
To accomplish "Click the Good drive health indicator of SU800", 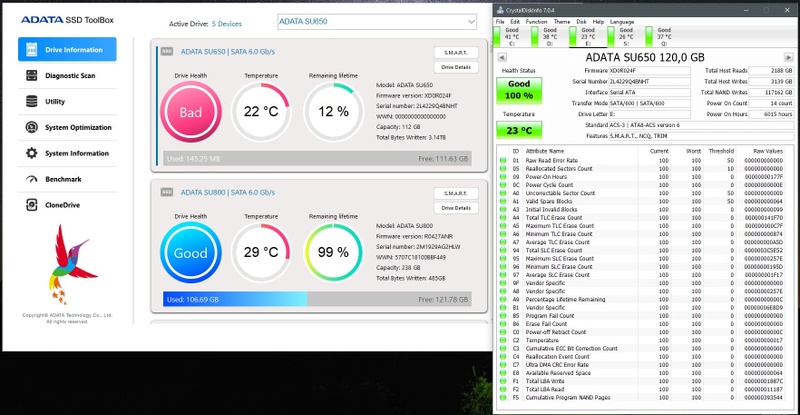I will (191, 252).
